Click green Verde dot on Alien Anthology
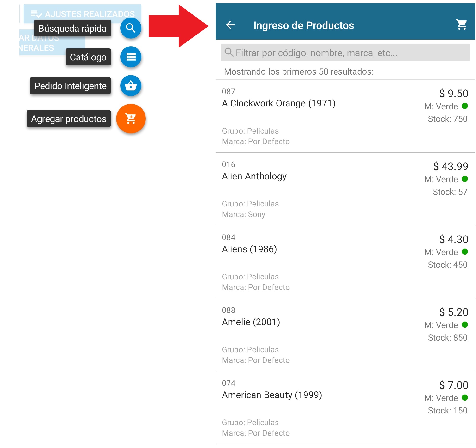This screenshot has width=476, height=448. pyautogui.click(x=465, y=179)
